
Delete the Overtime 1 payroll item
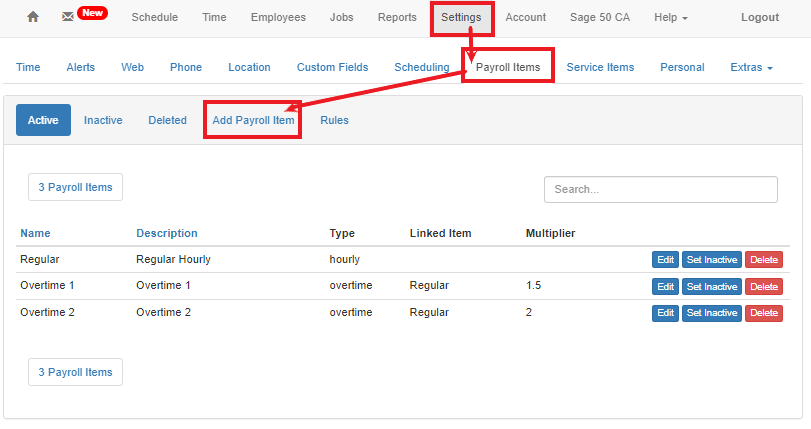(764, 287)
